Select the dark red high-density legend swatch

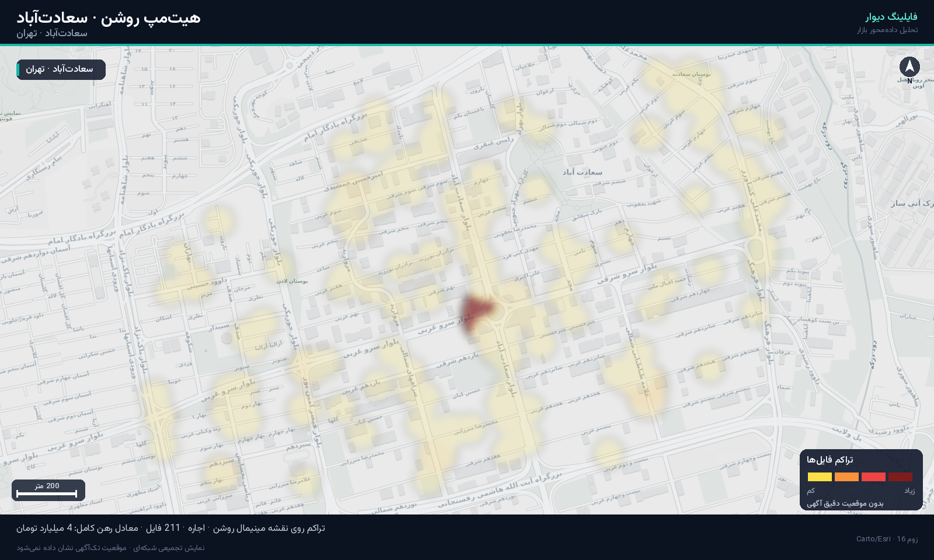tap(900, 477)
